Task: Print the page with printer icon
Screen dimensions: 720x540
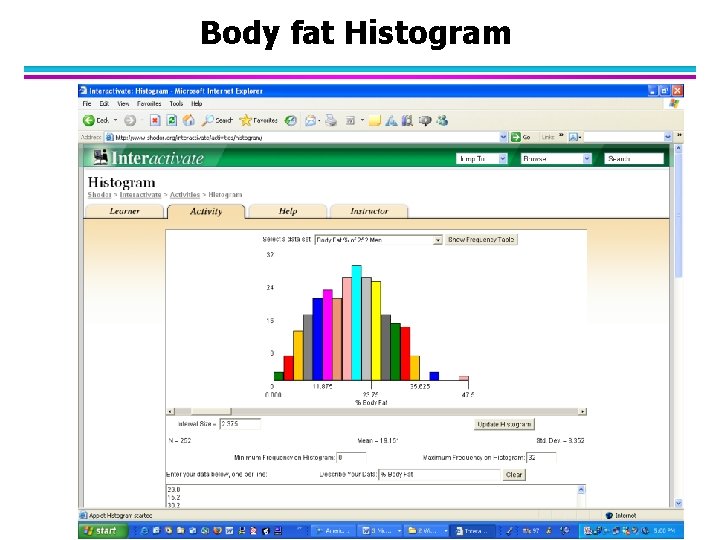Action: click(x=331, y=121)
